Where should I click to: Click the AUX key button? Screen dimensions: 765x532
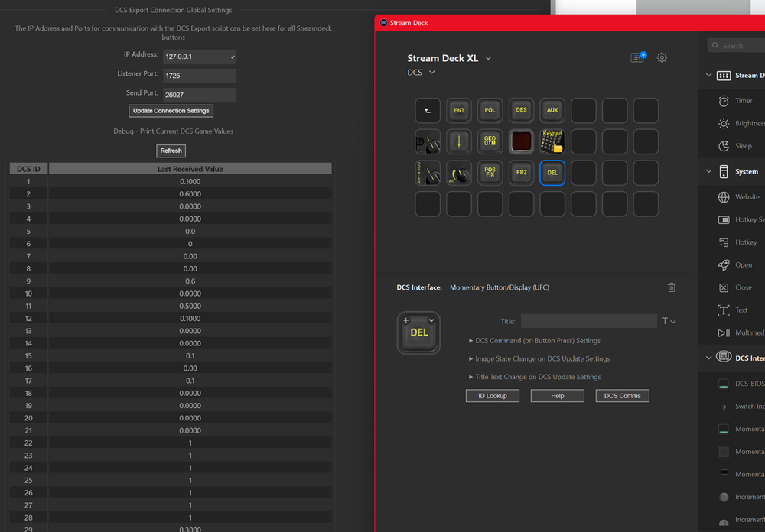[552, 110]
